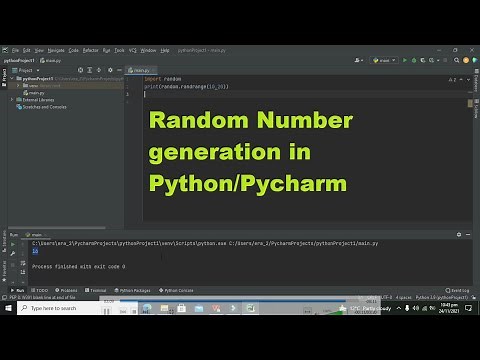Collapse pythonProject1 root folder
This screenshot has height=360, width=480.
point(12,78)
